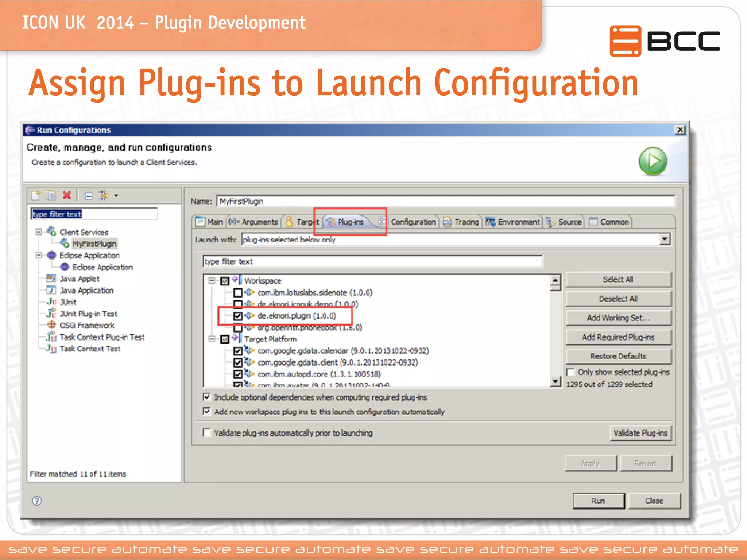Enable Only show selected plug-ins

pos(571,372)
